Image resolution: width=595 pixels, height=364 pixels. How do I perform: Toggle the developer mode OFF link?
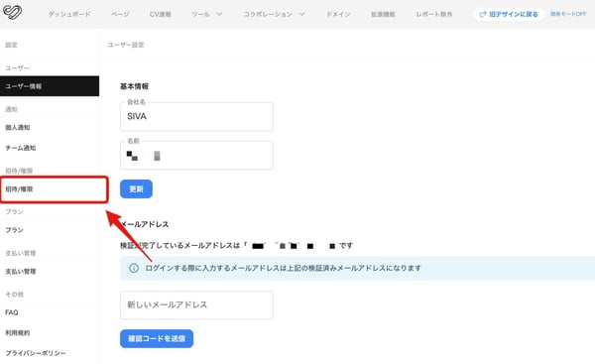click(x=568, y=14)
